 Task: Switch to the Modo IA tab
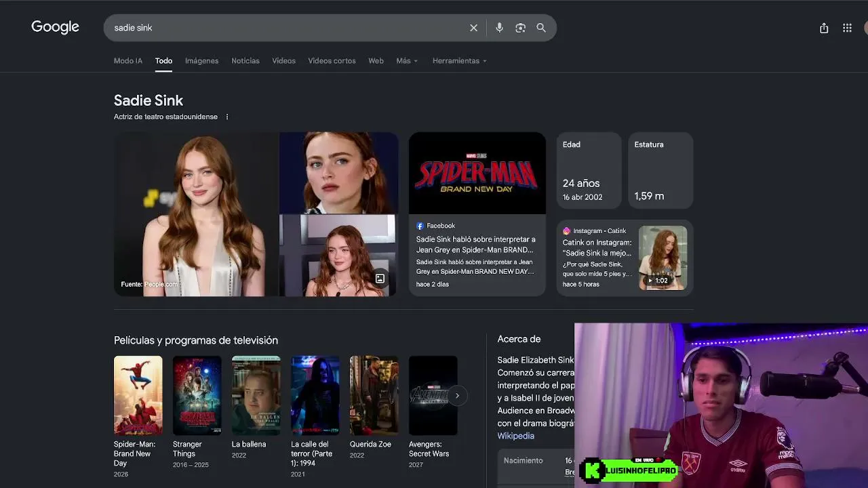coord(128,61)
